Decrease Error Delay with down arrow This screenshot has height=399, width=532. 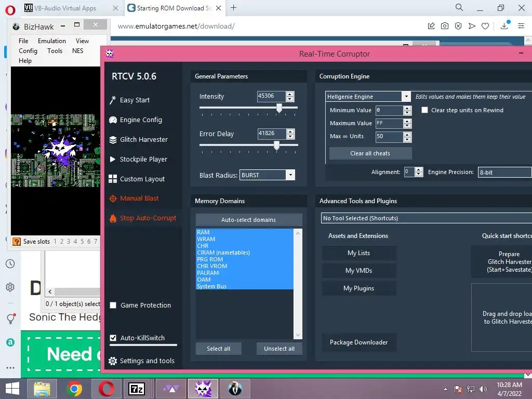click(290, 136)
